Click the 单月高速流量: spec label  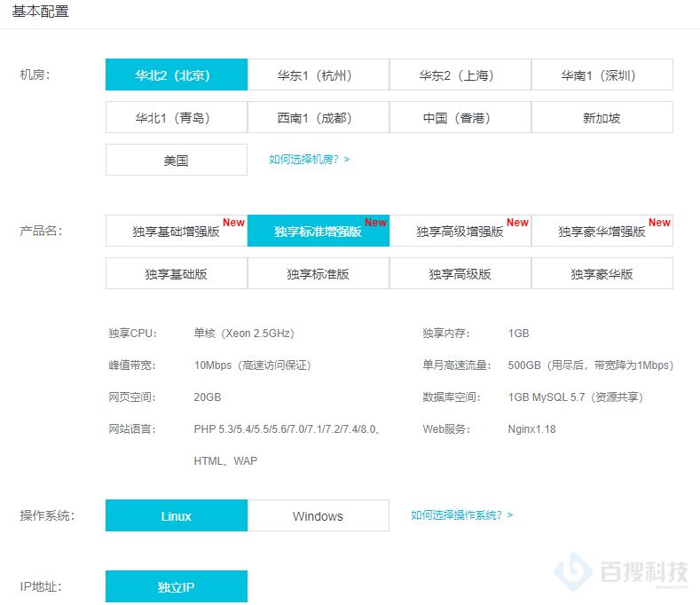click(457, 365)
